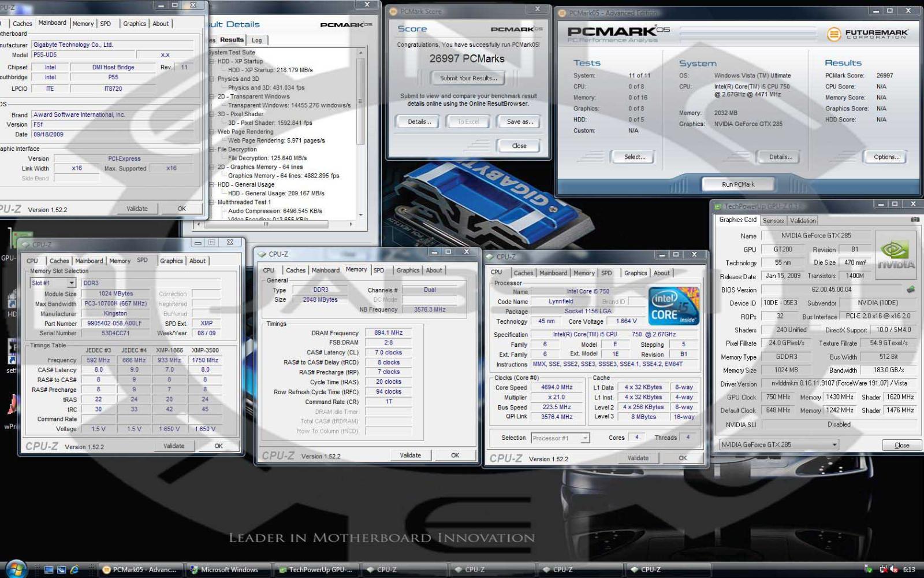Collapse the HDD - General Usage node

tap(212, 185)
